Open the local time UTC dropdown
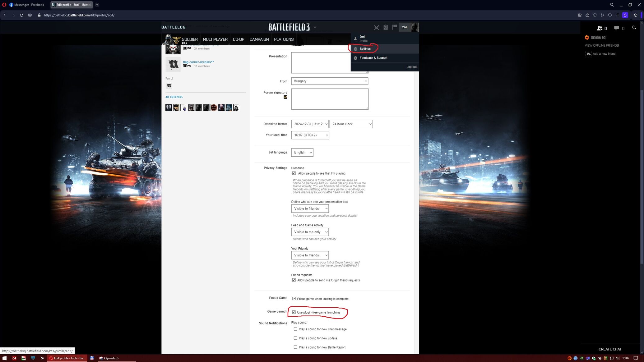644x362 pixels. (x=310, y=135)
